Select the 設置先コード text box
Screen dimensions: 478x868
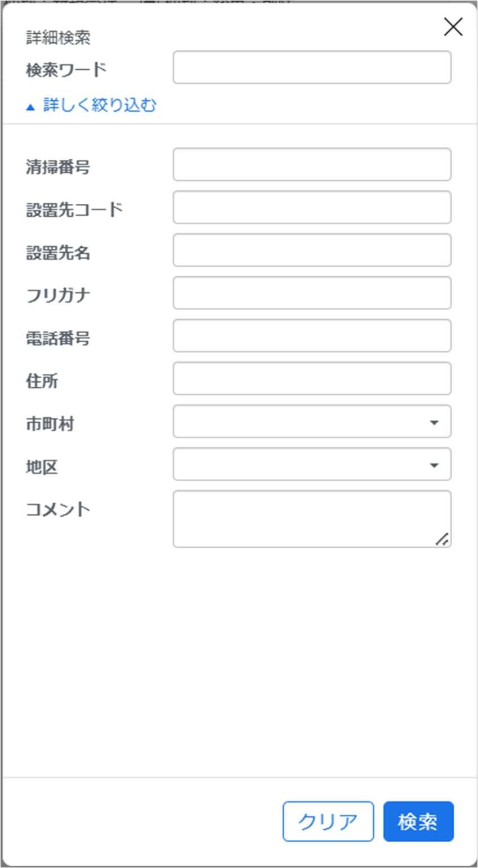[x=312, y=207]
